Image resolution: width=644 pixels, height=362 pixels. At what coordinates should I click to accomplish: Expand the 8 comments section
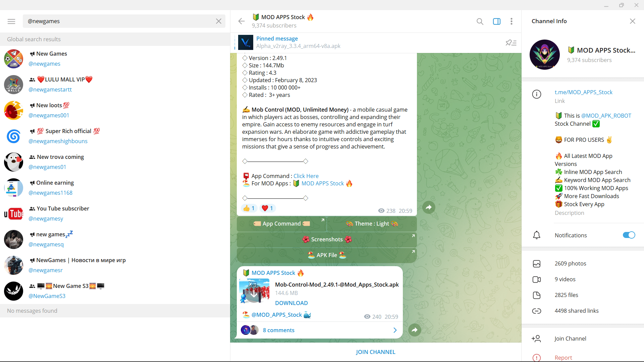279,330
